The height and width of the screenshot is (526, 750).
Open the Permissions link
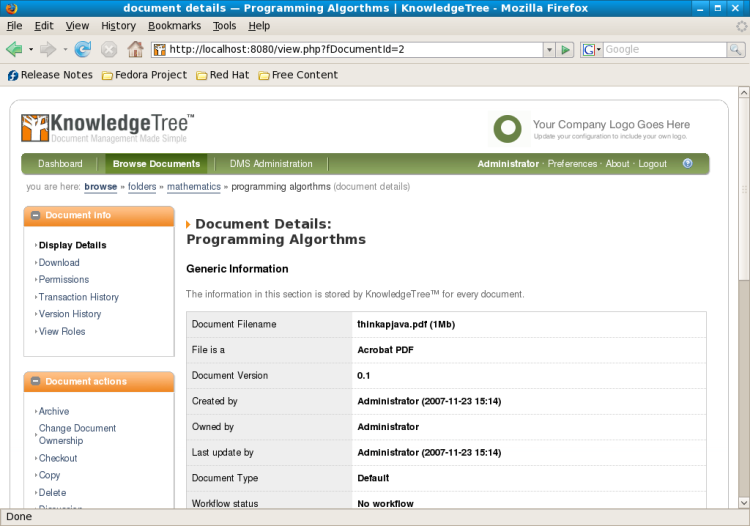tap(64, 279)
